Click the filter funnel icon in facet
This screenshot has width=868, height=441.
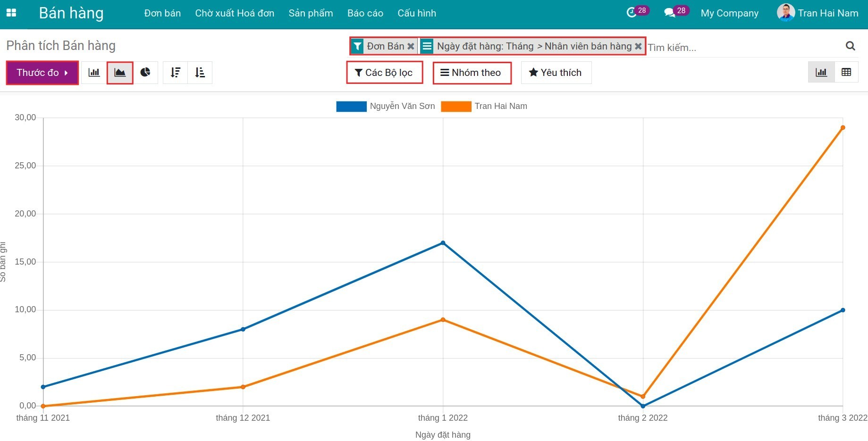[358, 46]
